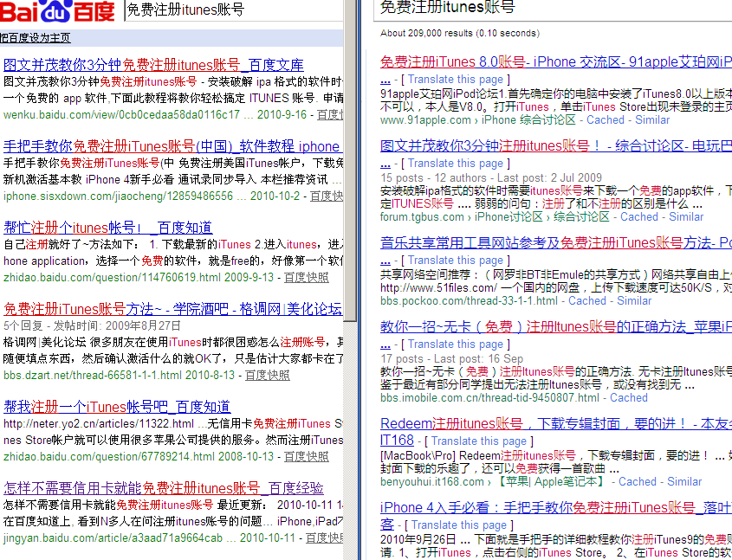732x560 pixels.
Task: Click the About 209,000 results count text
Action: [460, 33]
